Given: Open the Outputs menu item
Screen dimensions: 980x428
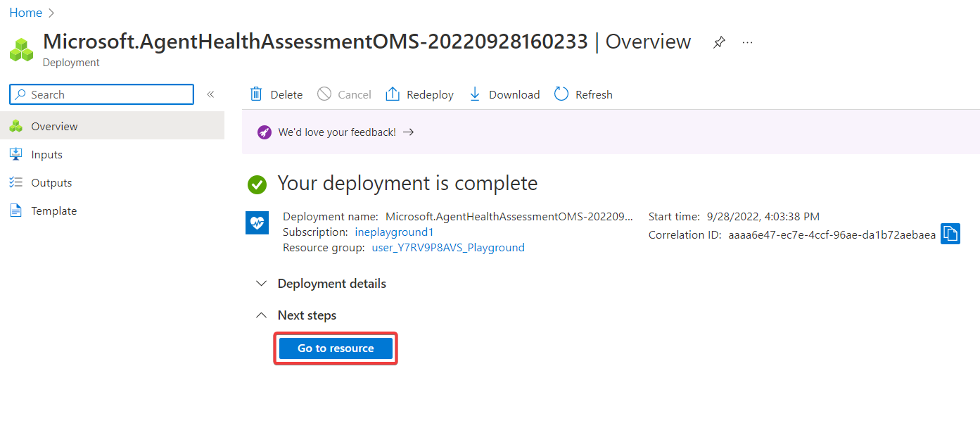Looking at the screenshot, I should click(51, 183).
